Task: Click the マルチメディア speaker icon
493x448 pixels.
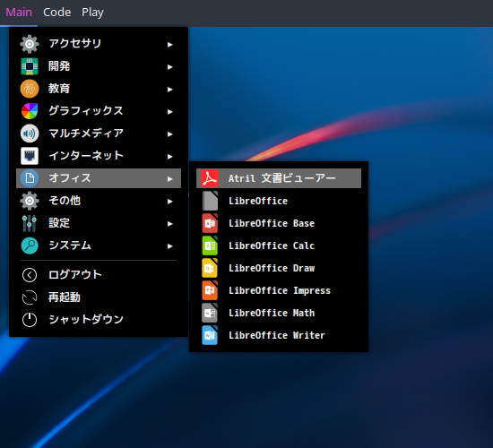Action: 30,134
